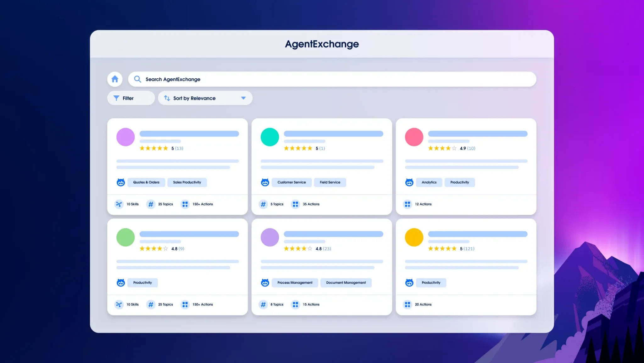Open the lavender avatar of the Process Management card
The height and width of the screenshot is (363, 644).
point(270,237)
